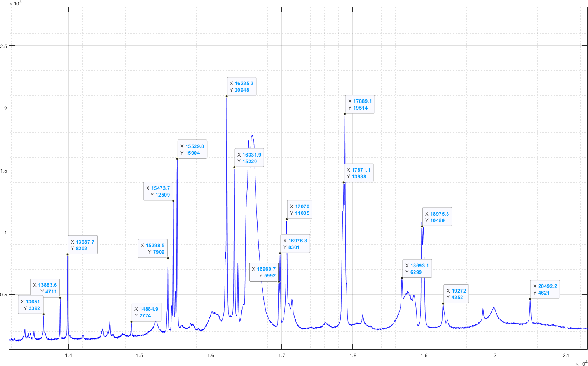Select the data tip showing X 16960.7
The height and width of the screenshot is (366, 588).
pos(263,272)
